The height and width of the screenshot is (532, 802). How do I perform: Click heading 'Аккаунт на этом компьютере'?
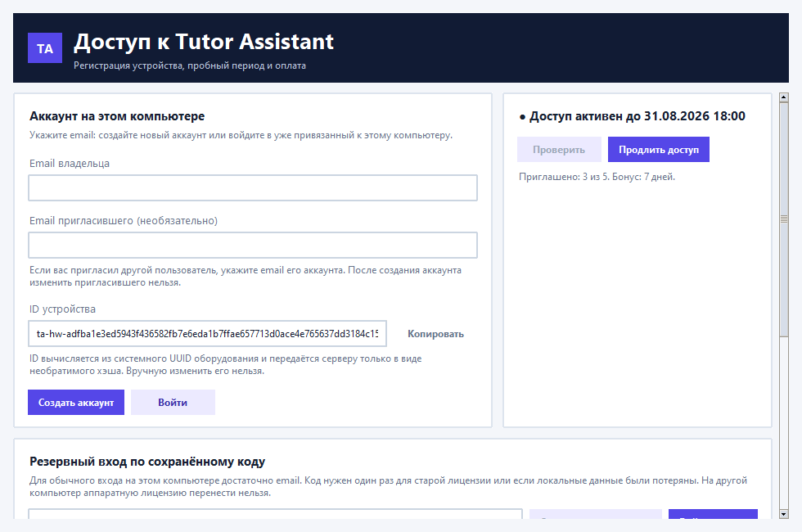(117, 116)
